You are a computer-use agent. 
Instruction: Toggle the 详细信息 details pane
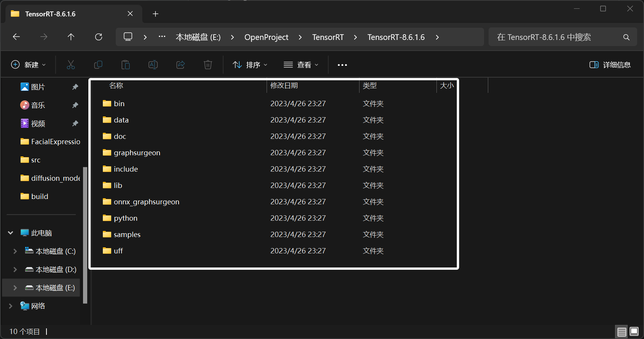(610, 65)
